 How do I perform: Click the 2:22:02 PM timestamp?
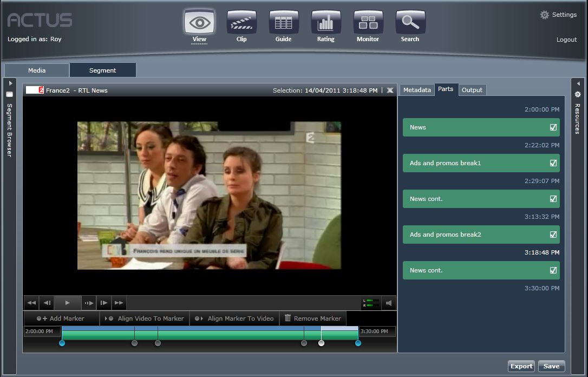click(x=542, y=145)
